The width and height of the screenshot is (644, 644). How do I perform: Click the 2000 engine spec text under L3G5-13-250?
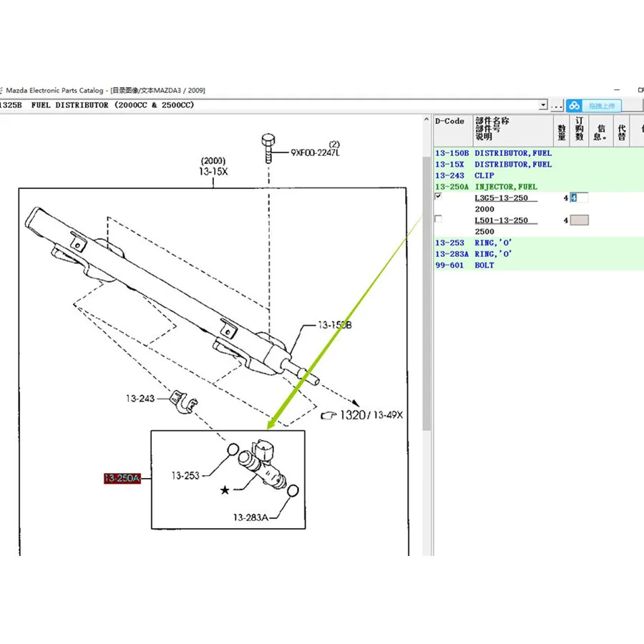point(484,209)
